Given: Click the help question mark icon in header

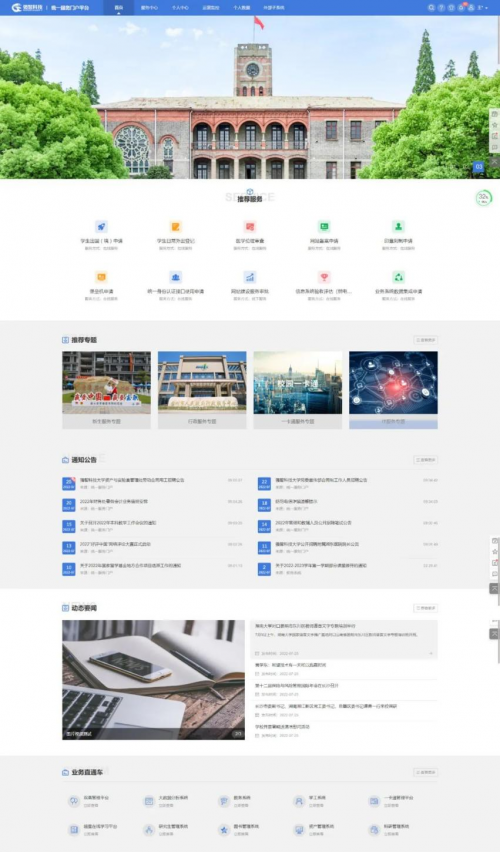Looking at the screenshot, I should 441,8.
